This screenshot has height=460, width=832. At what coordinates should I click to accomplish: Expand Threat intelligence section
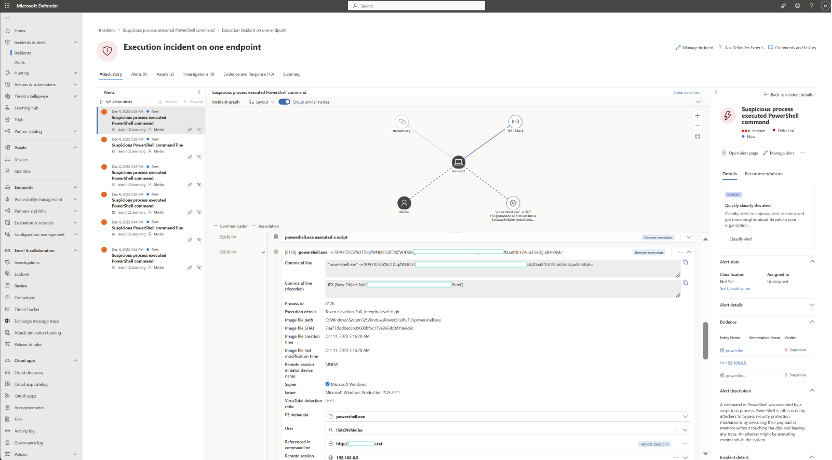pos(75,96)
